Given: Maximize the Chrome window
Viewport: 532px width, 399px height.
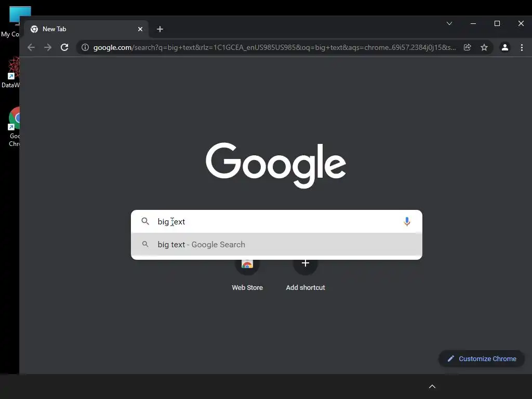Looking at the screenshot, I should pyautogui.click(x=497, y=23).
